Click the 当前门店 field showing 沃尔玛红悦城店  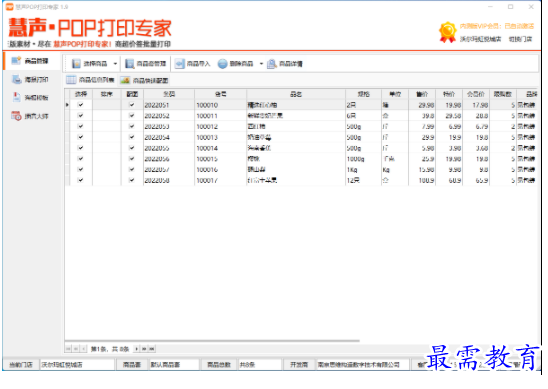77,365
